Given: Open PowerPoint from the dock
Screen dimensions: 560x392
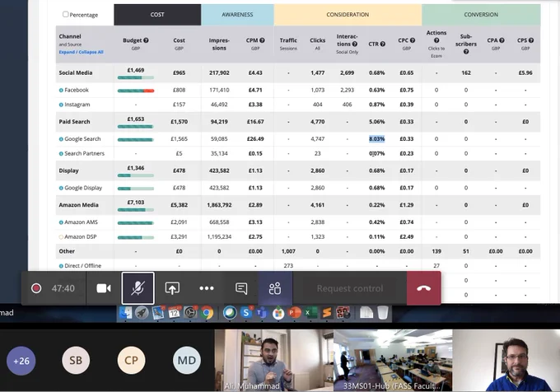Looking at the screenshot, I should click(294, 313).
